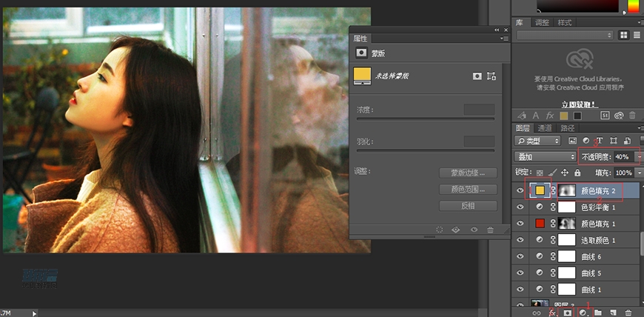Click Libraries add character style icon
This screenshot has width=644, height=317.
click(536, 116)
